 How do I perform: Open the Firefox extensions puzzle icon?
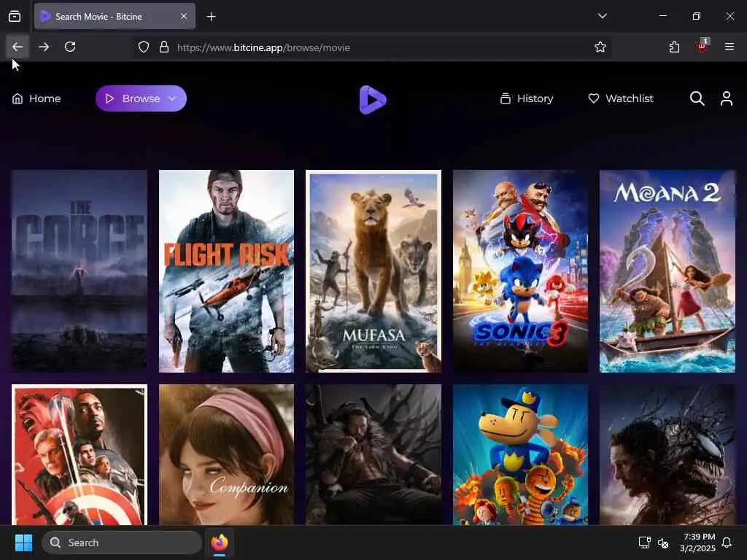tap(674, 47)
